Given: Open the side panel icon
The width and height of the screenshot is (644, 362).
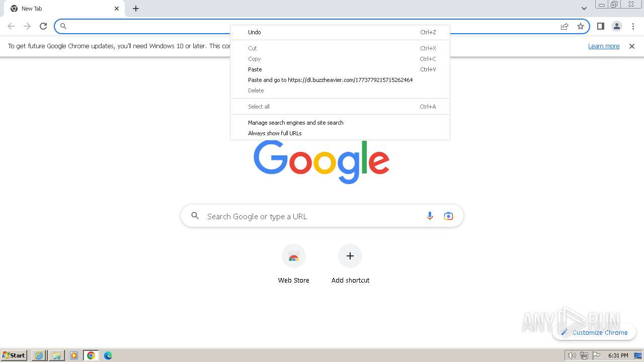Looking at the screenshot, I should click(x=600, y=26).
